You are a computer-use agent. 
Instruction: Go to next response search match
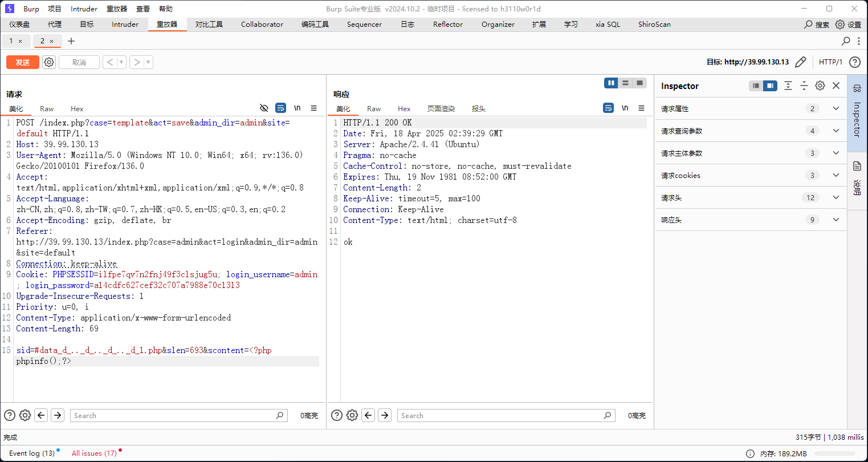385,415
